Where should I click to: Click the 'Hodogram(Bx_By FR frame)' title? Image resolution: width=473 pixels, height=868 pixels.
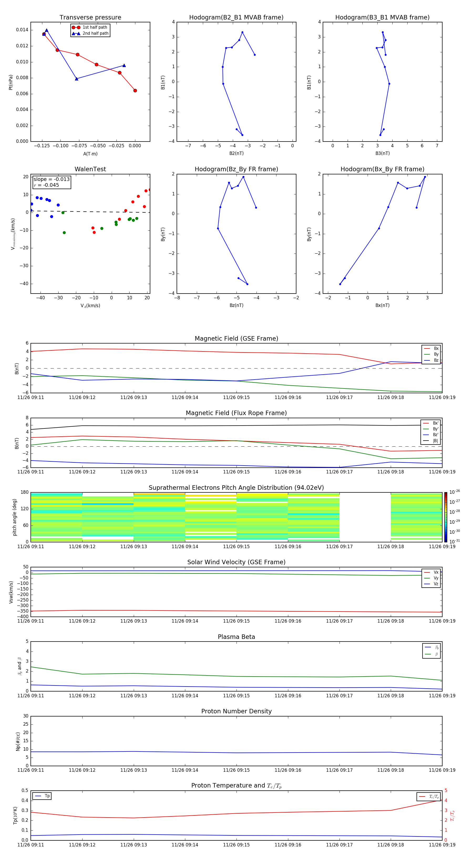(x=382, y=169)
